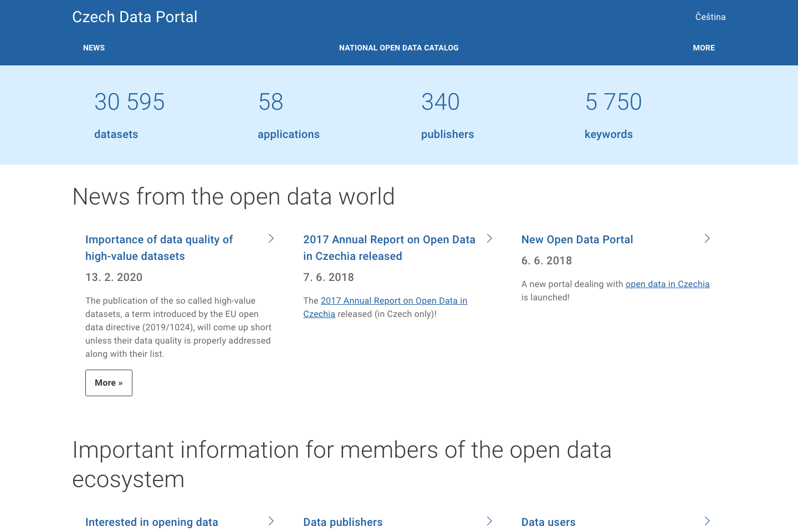Click the Data users arrow icon
Screen dimensions: 798x532
point(707,521)
